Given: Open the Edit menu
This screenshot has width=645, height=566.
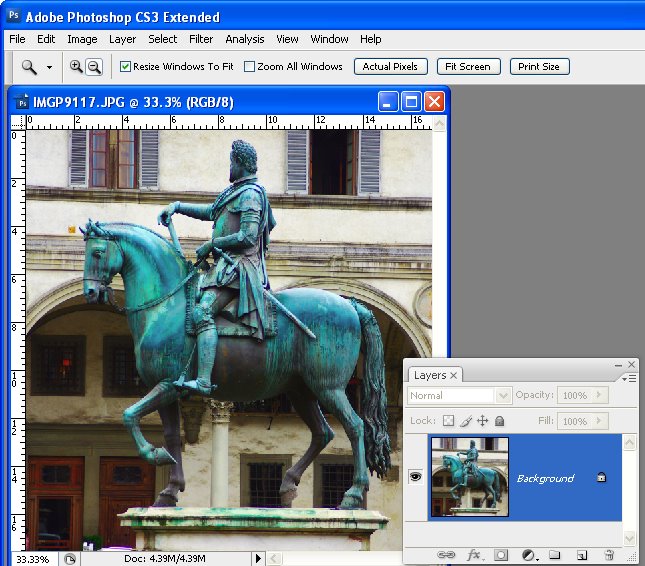Looking at the screenshot, I should [x=46, y=39].
